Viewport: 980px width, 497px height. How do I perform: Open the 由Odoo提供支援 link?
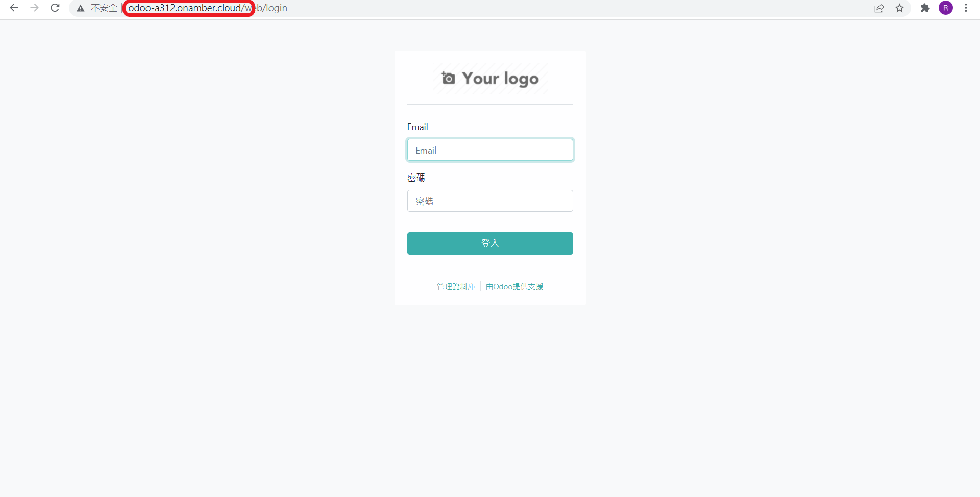514,287
